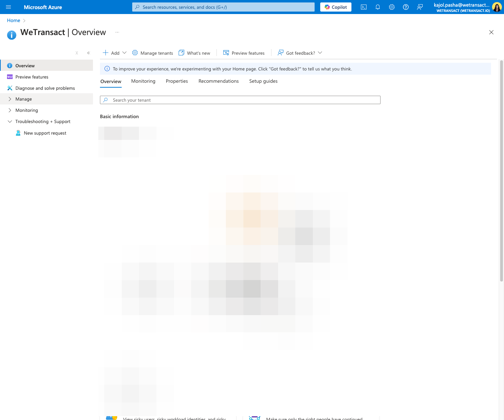Open Preview features from the toolbar
Image resolution: width=504 pixels, height=420 pixels.
pyautogui.click(x=244, y=53)
